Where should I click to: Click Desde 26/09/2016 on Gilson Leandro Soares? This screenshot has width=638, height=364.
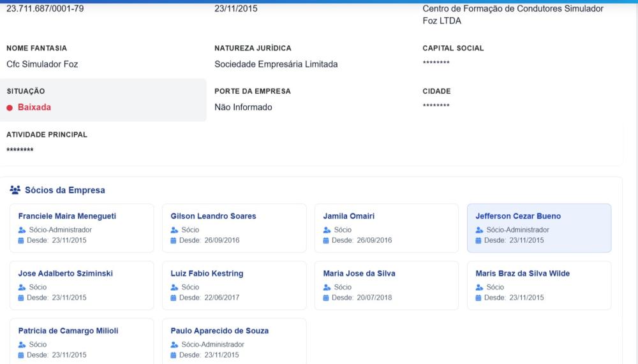click(x=209, y=240)
